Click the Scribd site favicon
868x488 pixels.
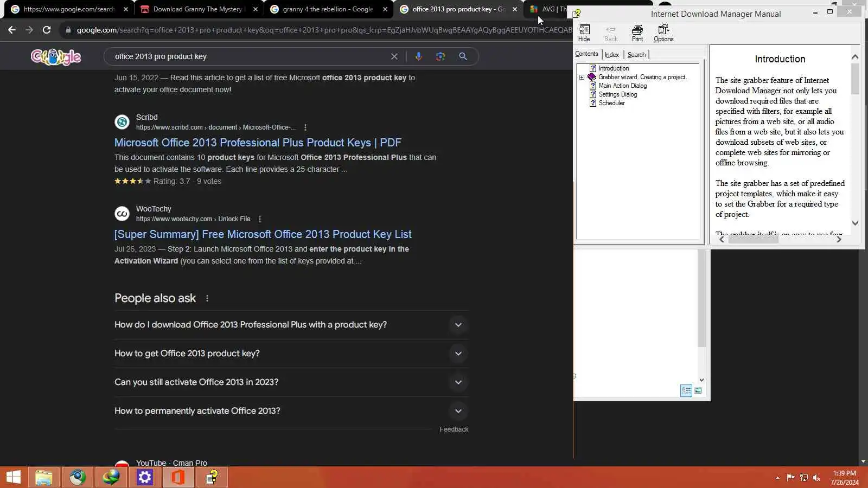pyautogui.click(x=122, y=122)
